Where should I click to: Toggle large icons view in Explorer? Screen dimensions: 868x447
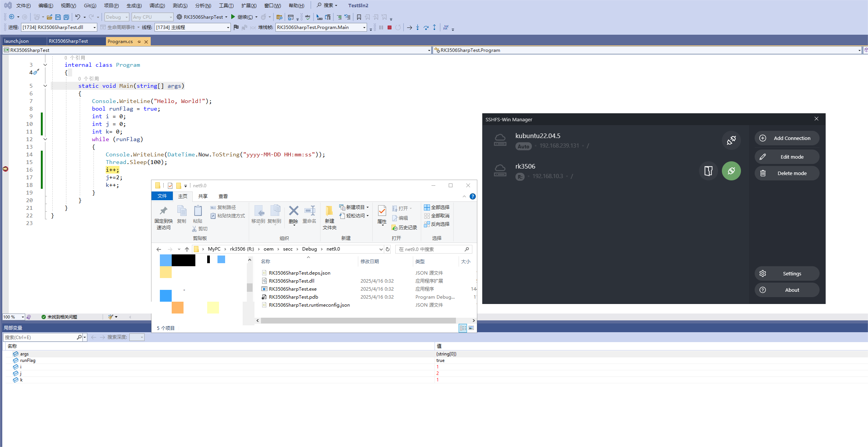tap(472, 328)
